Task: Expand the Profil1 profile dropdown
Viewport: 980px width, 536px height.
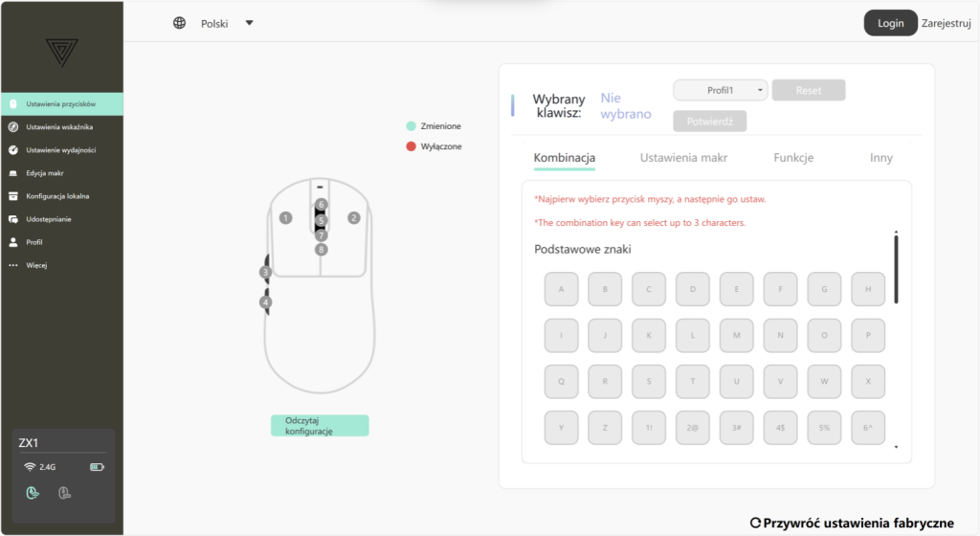Action: pos(721,90)
